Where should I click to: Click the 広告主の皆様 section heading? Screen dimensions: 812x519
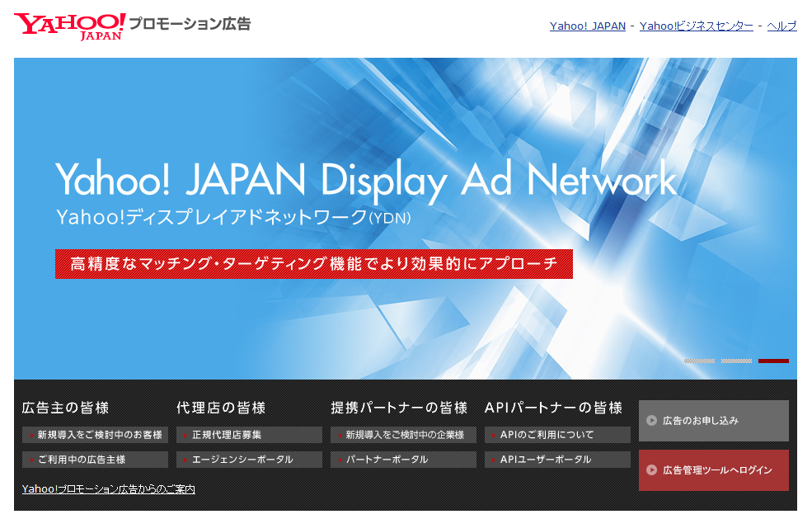66,408
